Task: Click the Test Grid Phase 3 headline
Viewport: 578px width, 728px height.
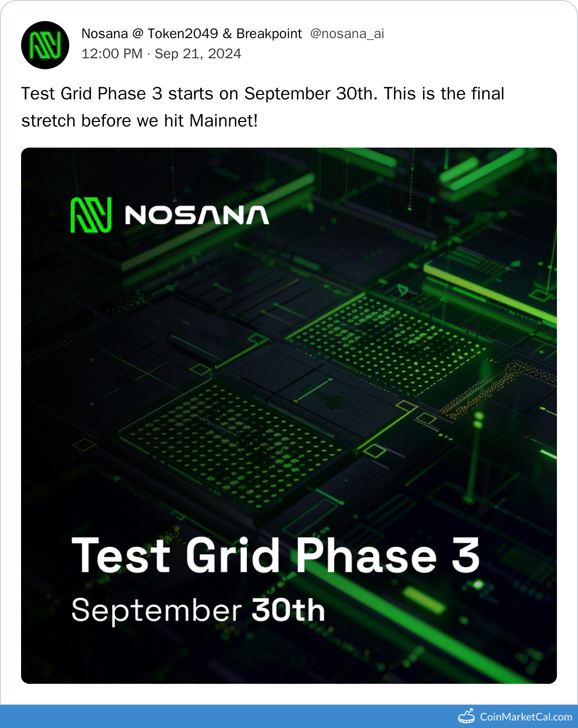Action: coord(275,555)
